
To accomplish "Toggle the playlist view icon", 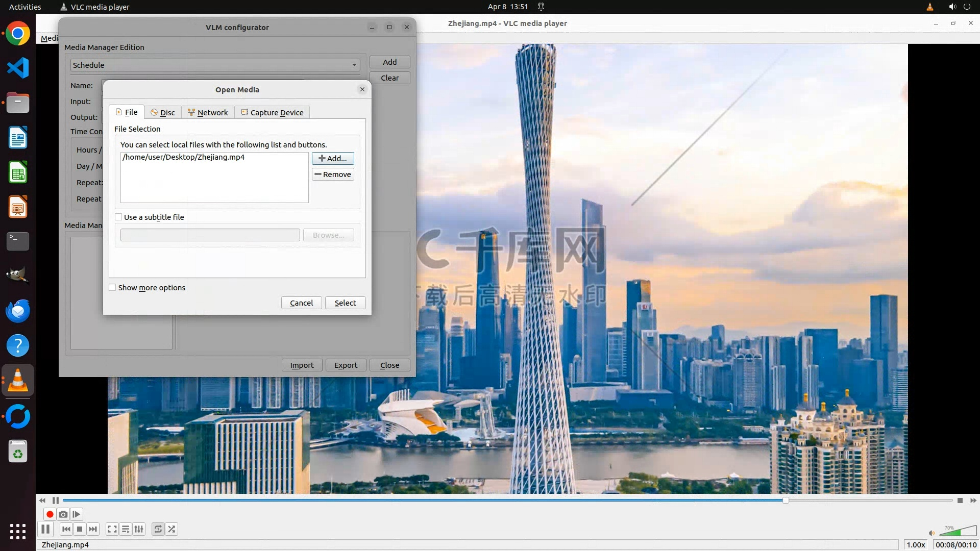I will (126, 529).
